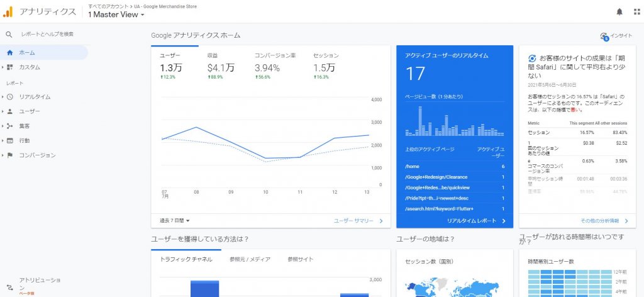Click the 3.94% conversion rate value
Viewport: 644px width, 297px height.
tap(267, 68)
